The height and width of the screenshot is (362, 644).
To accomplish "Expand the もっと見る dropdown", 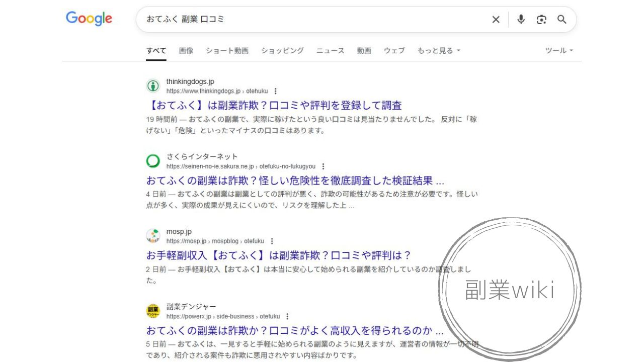I will pos(439,50).
